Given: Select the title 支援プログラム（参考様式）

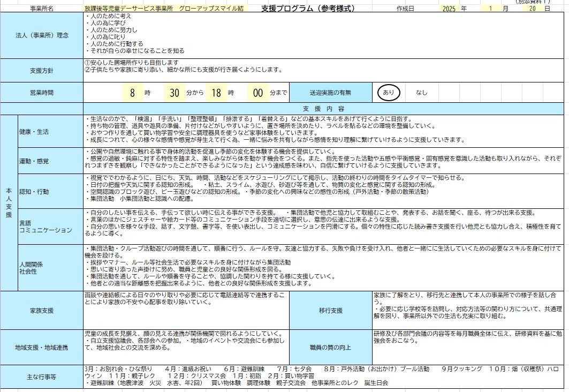Looking at the screenshot, I should click(308, 9).
